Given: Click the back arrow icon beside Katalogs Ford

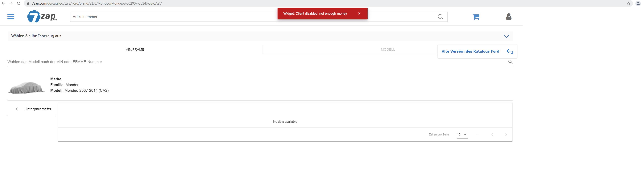Looking at the screenshot, I should (510, 51).
